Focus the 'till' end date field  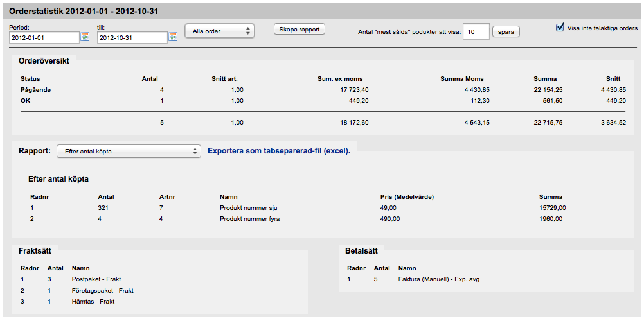point(132,37)
